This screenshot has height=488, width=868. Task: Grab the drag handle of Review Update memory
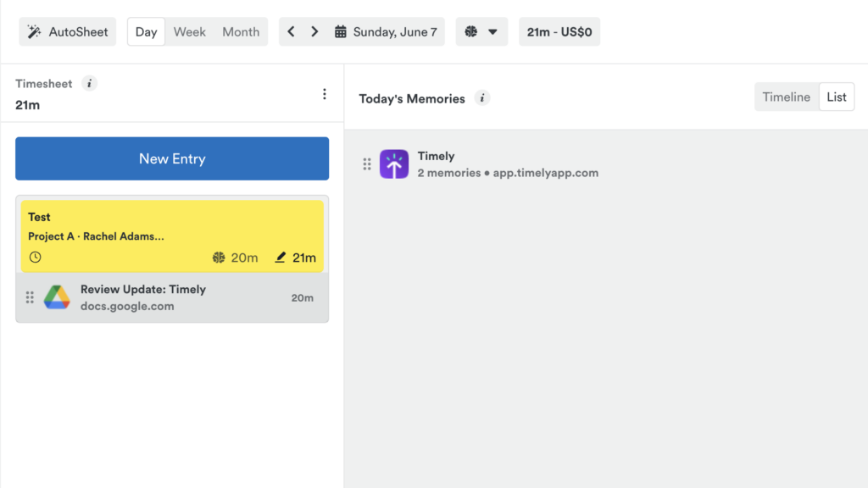(30, 297)
